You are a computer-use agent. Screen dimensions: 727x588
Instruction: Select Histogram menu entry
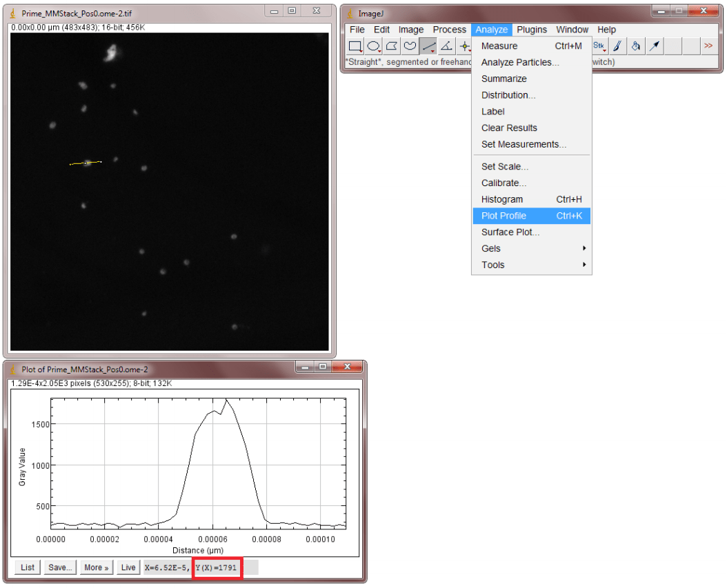tap(531, 200)
